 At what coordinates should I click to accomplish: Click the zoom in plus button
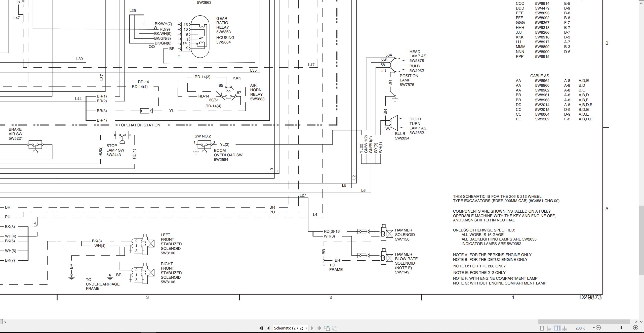(x=635, y=328)
